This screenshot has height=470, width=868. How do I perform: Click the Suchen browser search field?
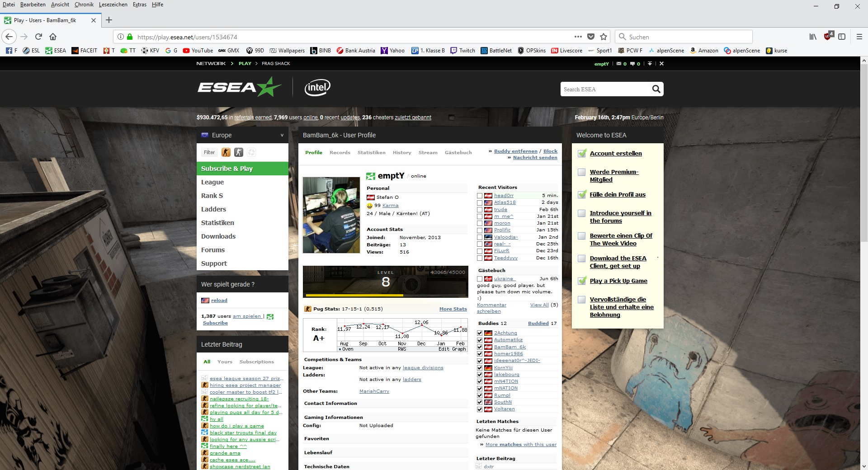(x=684, y=37)
